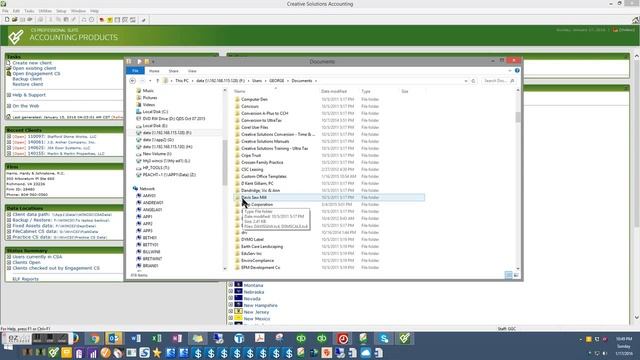Expand the New Hampshire entry in the state list
Viewport: 640px width, 360px height.
point(231,305)
